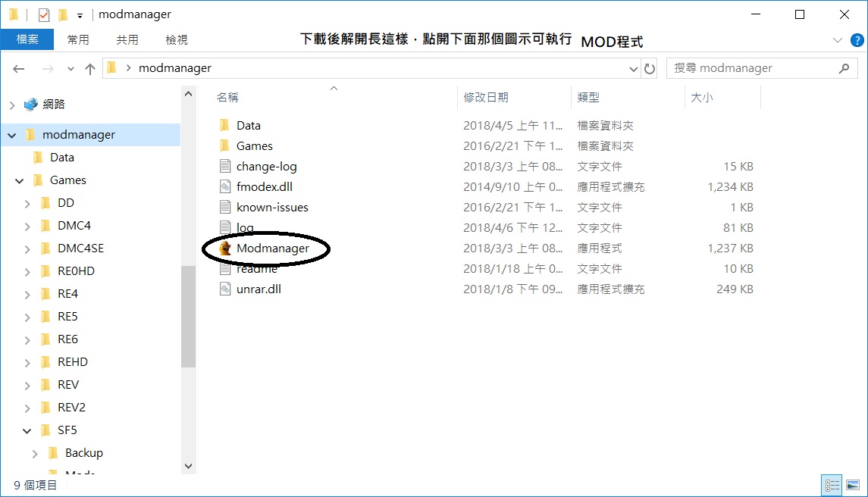Open the quick access toolbar customize dropdown

pyautogui.click(x=80, y=15)
